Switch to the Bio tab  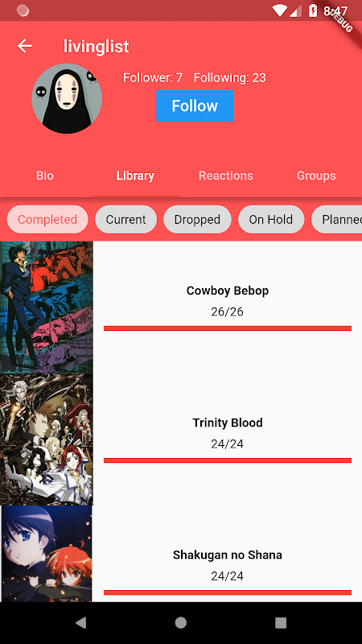coord(45,175)
